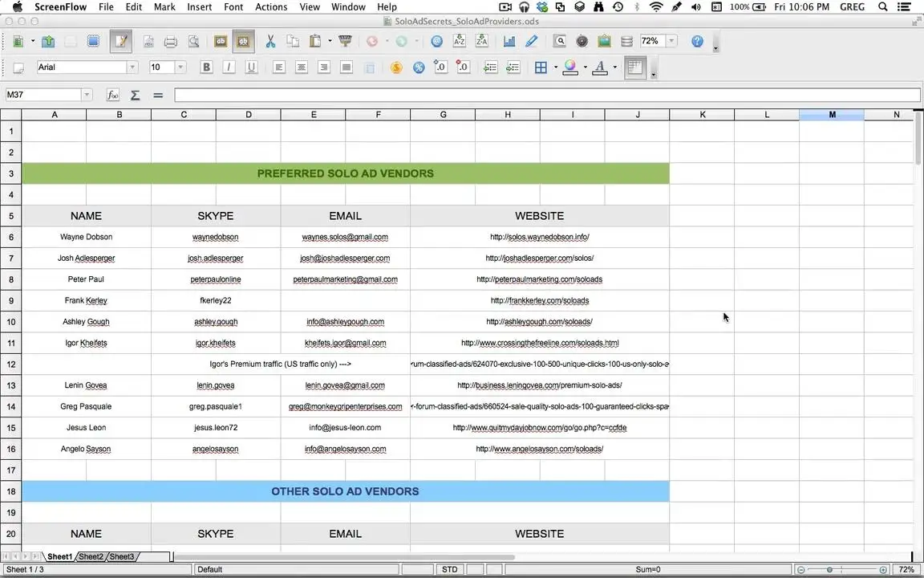Toggle Italic formatting
The height and width of the screenshot is (578, 924).
(x=229, y=67)
